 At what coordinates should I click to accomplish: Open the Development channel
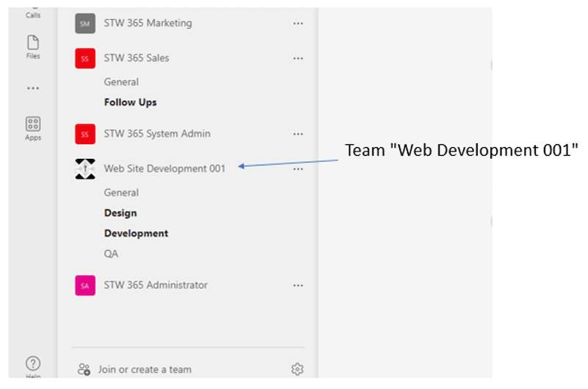click(136, 233)
